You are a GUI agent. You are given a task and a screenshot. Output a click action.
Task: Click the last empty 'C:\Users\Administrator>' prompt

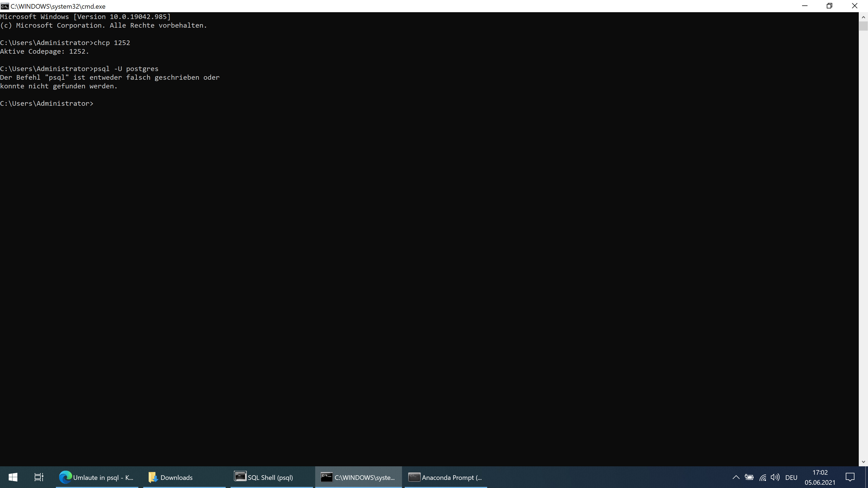(46, 103)
